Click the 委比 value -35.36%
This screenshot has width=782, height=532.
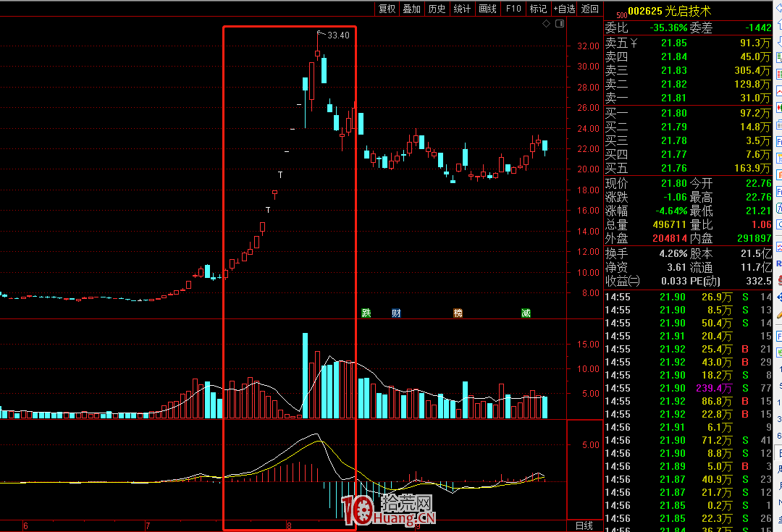point(668,28)
